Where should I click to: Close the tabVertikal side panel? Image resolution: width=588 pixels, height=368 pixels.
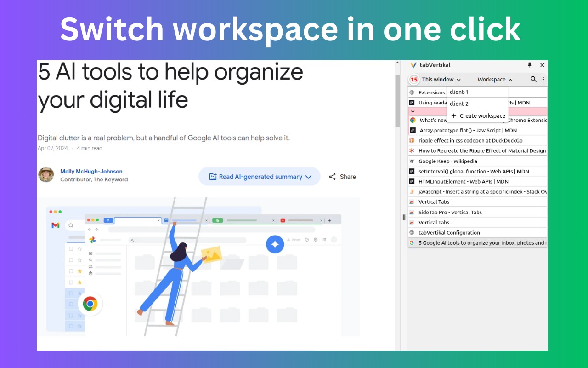[542, 65]
